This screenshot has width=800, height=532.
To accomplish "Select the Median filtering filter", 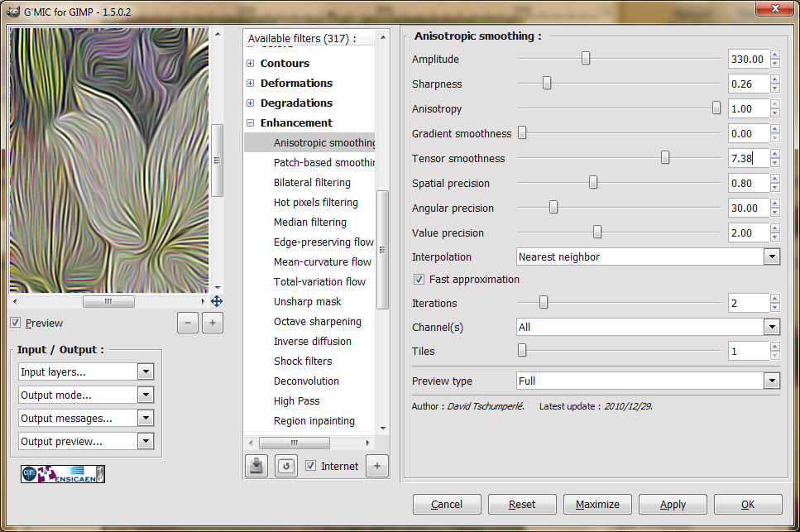I will click(x=309, y=222).
